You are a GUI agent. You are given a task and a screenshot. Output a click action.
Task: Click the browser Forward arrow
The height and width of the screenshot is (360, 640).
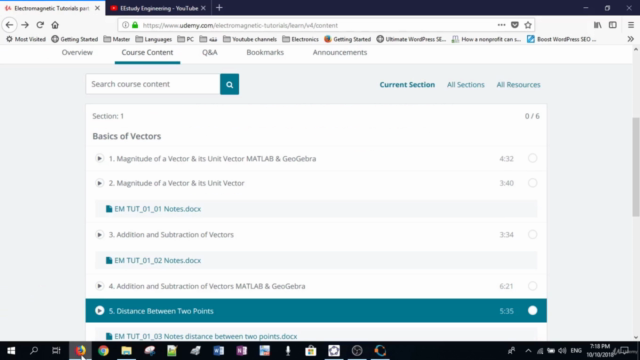tap(25, 25)
